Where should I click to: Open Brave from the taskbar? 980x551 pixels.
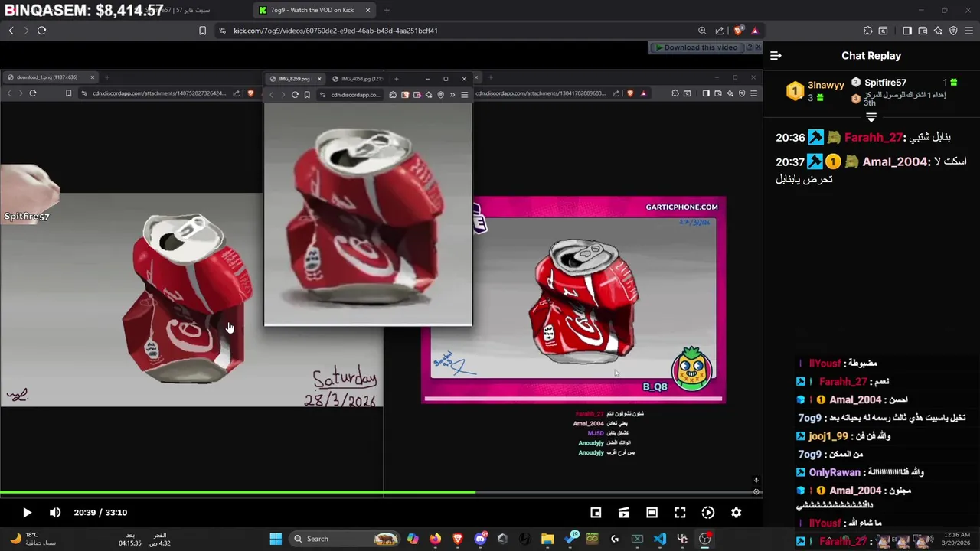point(458,539)
